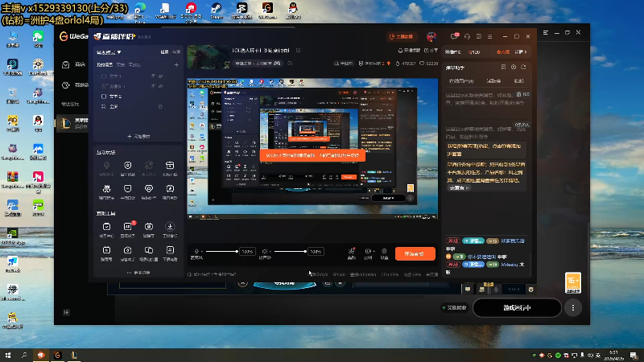This screenshot has height=362, width=644.
Task: Open the last tab in the danmaku assistant
Action: 518,81
